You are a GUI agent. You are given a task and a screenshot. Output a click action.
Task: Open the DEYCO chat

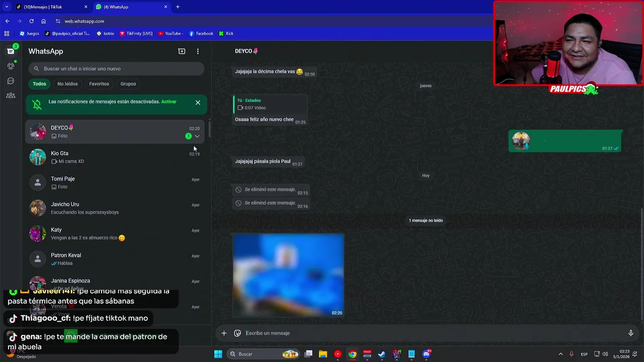(116, 132)
